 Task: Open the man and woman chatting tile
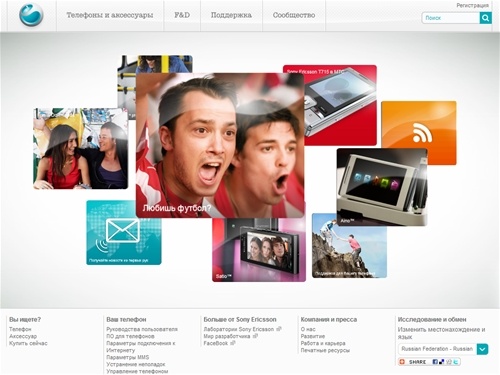click(x=80, y=148)
